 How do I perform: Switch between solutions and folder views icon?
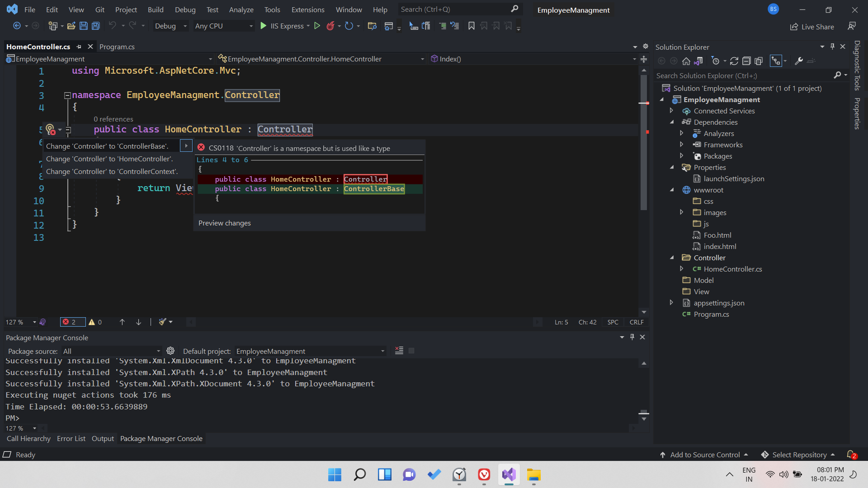698,61
